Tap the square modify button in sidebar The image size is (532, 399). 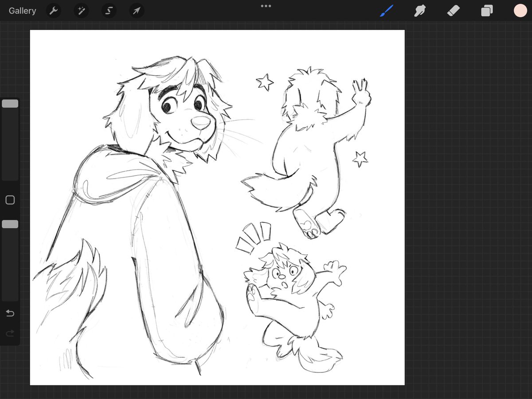point(10,200)
